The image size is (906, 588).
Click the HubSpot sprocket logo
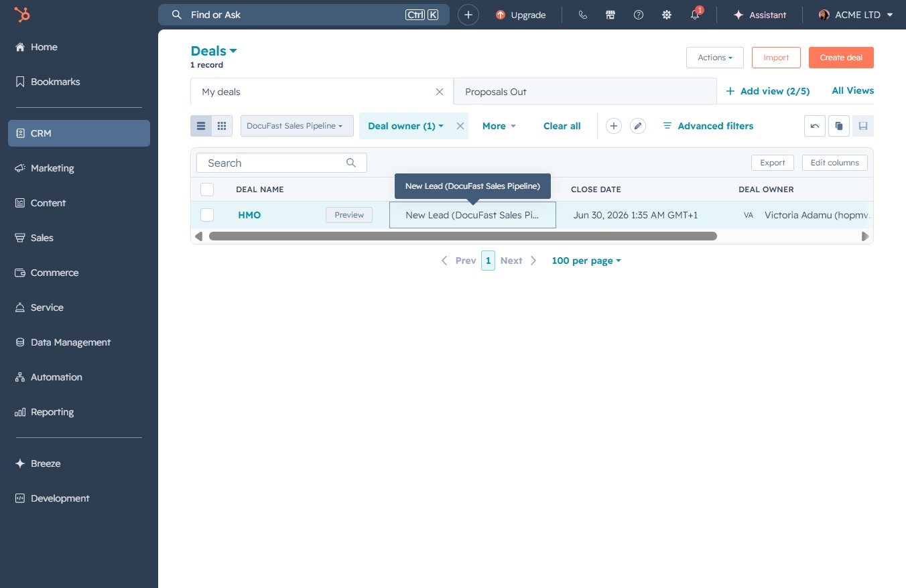(x=22, y=15)
